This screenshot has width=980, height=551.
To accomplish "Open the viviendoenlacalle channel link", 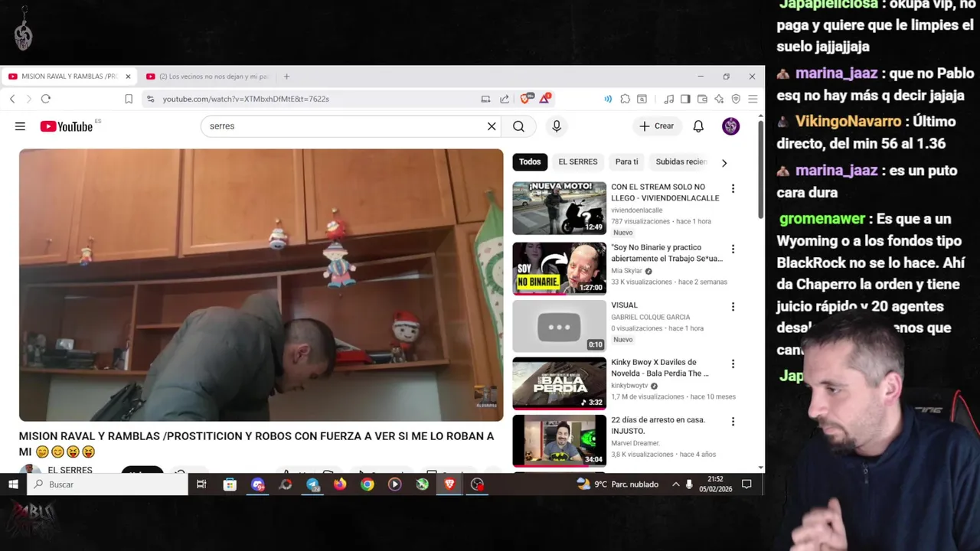I will [x=637, y=210].
